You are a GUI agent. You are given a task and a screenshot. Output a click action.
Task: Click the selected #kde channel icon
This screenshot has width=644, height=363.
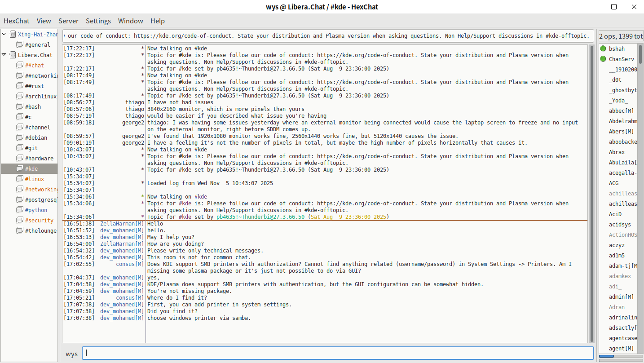coord(20,168)
